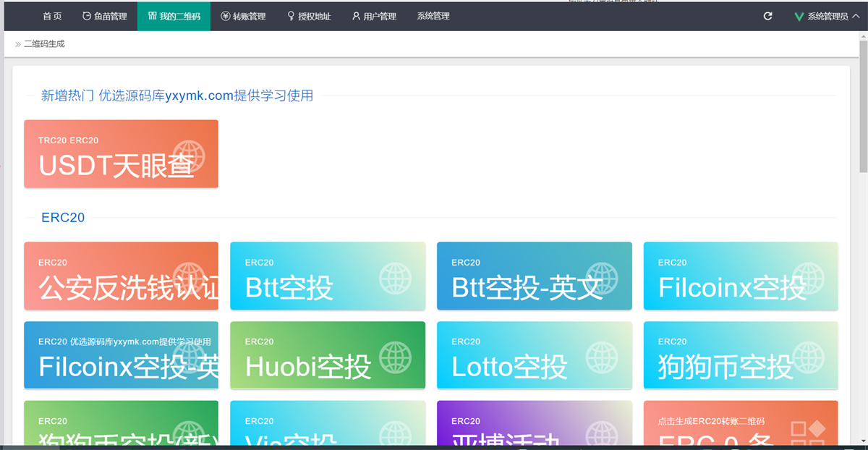
Task: Open the Lotto空投 card
Action: (x=534, y=355)
